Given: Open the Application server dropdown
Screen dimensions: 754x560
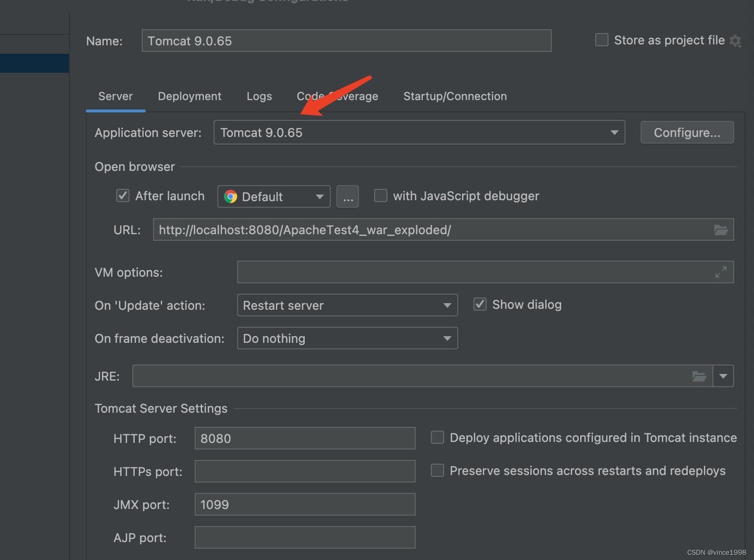Looking at the screenshot, I should pos(419,132).
